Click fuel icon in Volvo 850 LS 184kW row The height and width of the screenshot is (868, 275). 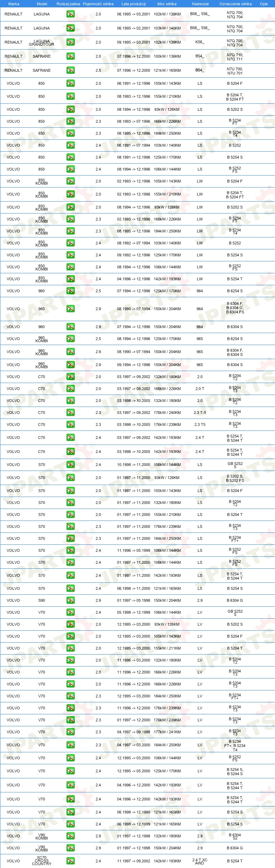71,133
